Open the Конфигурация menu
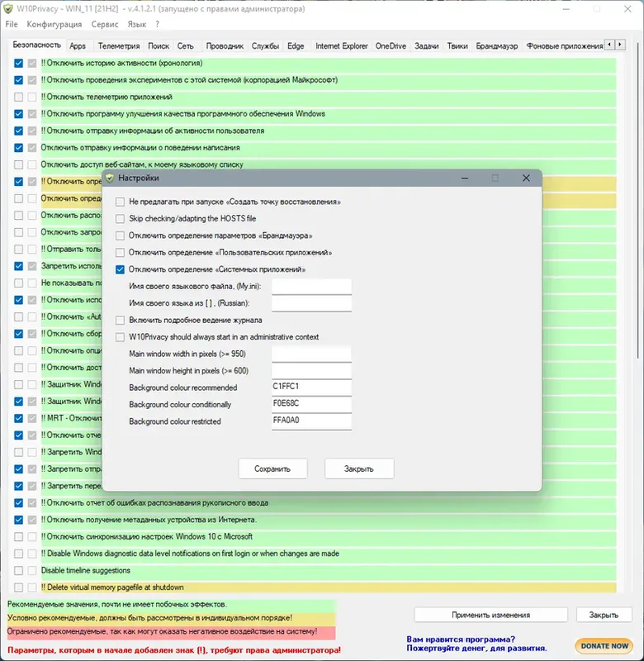 coord(54,25)
